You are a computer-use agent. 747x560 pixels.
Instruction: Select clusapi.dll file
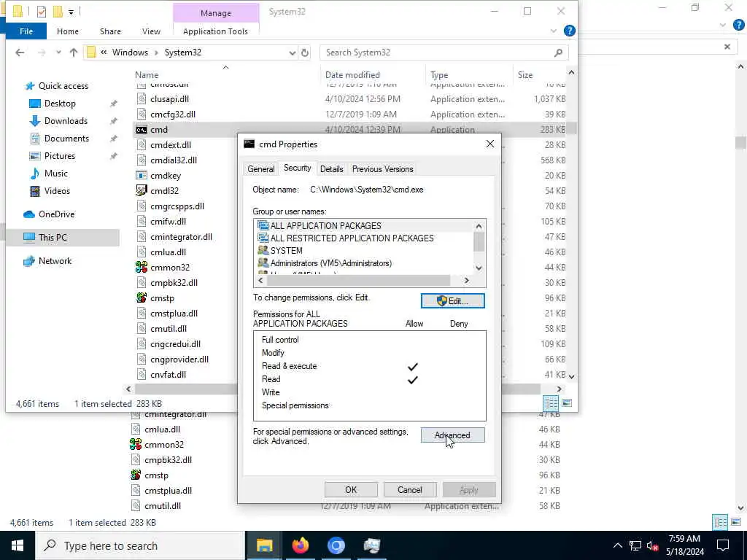click(169, 99)
